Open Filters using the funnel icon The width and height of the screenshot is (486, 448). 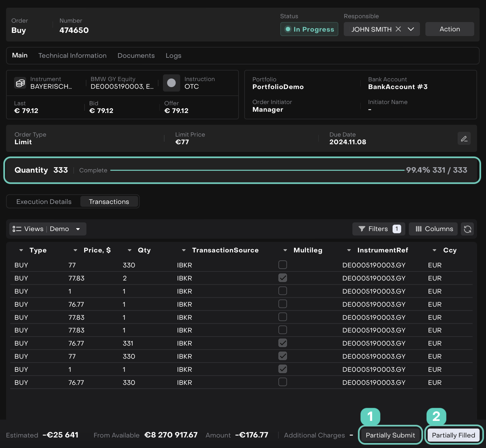(x=362, y=229)
